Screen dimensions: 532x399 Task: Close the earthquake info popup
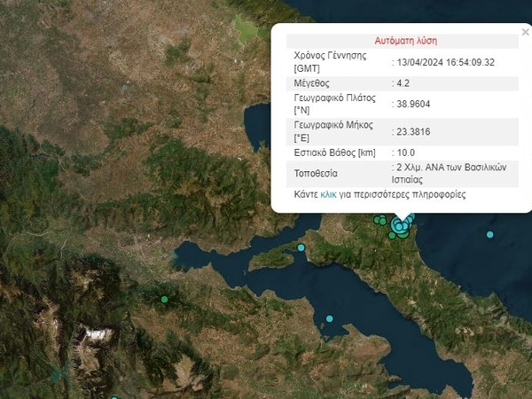click(x=526, y=32)
